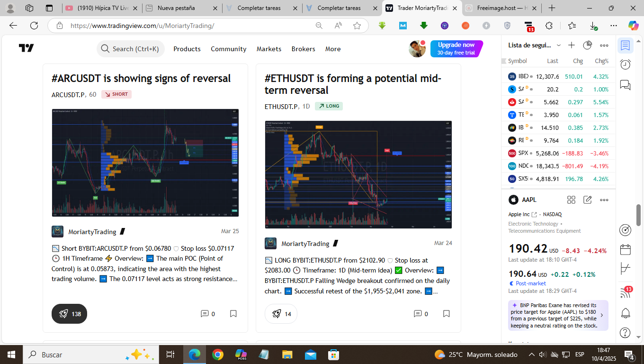The image size is (644, 364).
Task: Open the Help Center question mark icon
Action: (x=625, y=333)
